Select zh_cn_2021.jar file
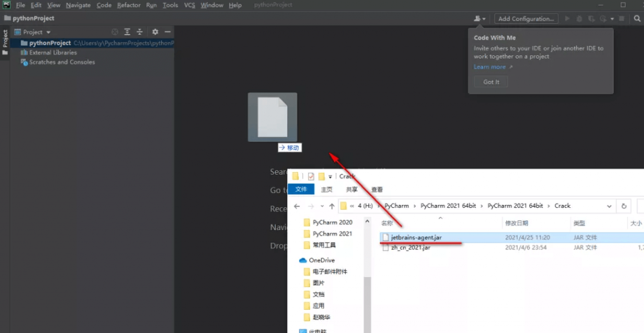 (410, 248)
